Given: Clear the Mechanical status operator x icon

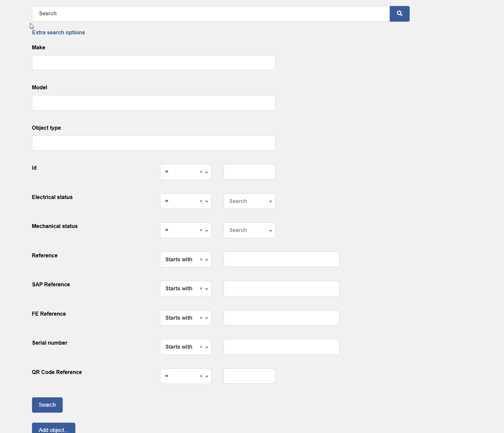Looking at the screenshot, I should [201, 230].
